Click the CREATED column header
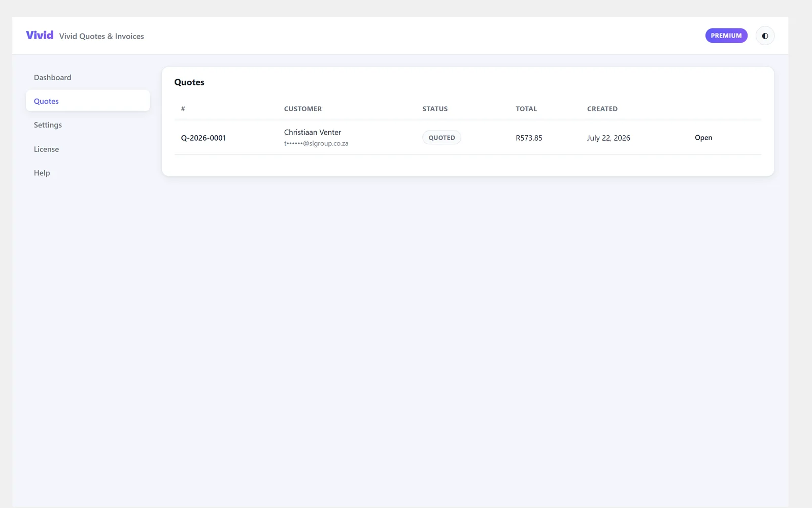The image size is (812, 508). pos(602,109)
